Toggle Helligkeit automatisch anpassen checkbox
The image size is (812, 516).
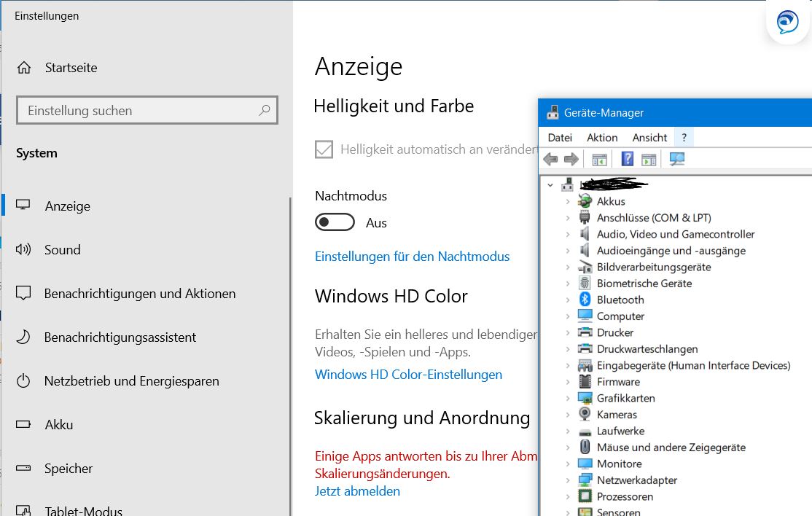[324, 149]
